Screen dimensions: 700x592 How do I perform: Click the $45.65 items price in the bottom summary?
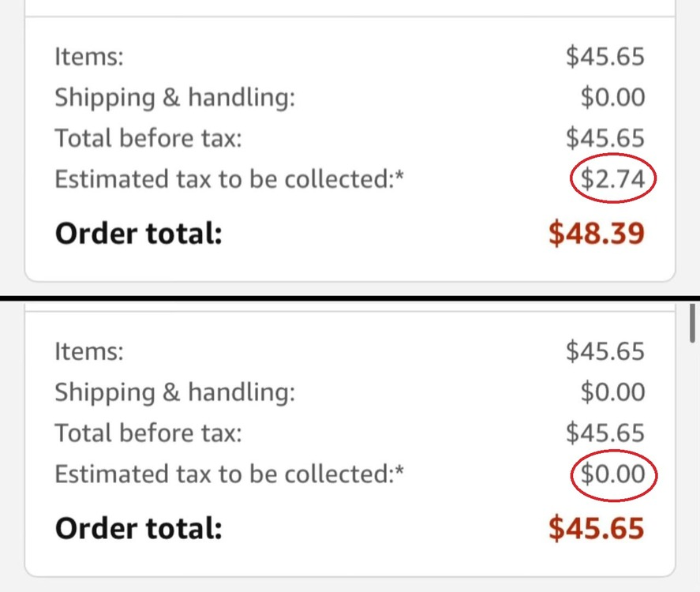click(605, 352)
